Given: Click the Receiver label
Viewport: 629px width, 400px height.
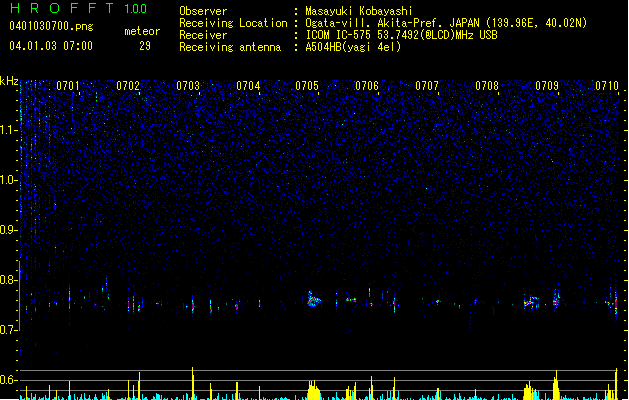Looking at the screenshot, I should [x=203, y=35].
